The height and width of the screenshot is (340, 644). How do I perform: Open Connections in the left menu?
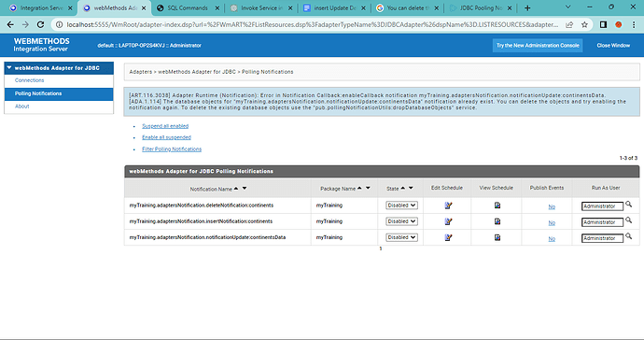pos(29,80)
